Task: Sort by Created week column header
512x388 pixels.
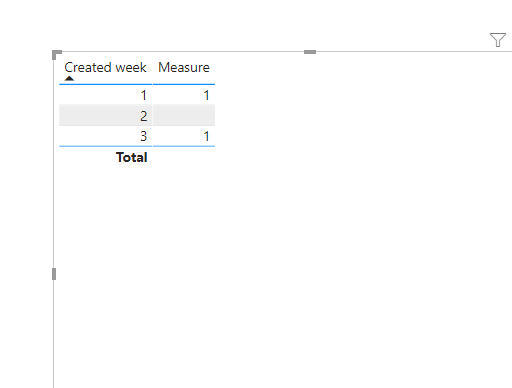Action: 105,67
